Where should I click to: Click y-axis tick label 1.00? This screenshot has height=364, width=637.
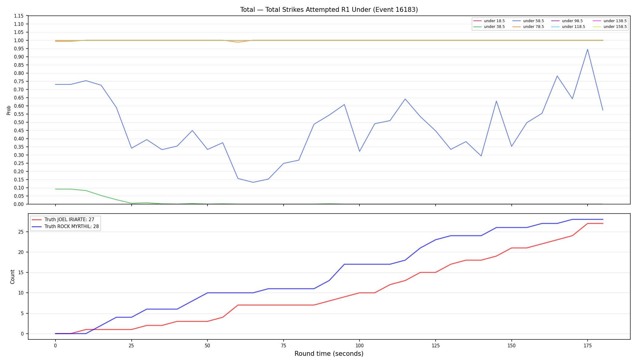(19, 40)
